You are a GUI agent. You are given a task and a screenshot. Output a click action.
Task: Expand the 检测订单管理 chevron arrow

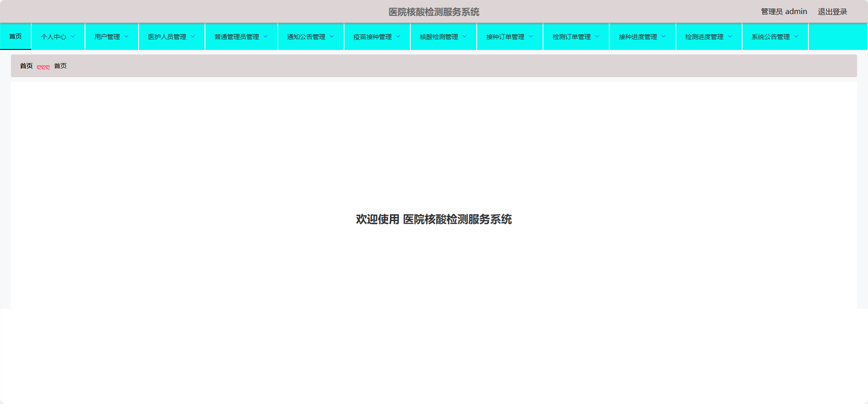(597, 36)
